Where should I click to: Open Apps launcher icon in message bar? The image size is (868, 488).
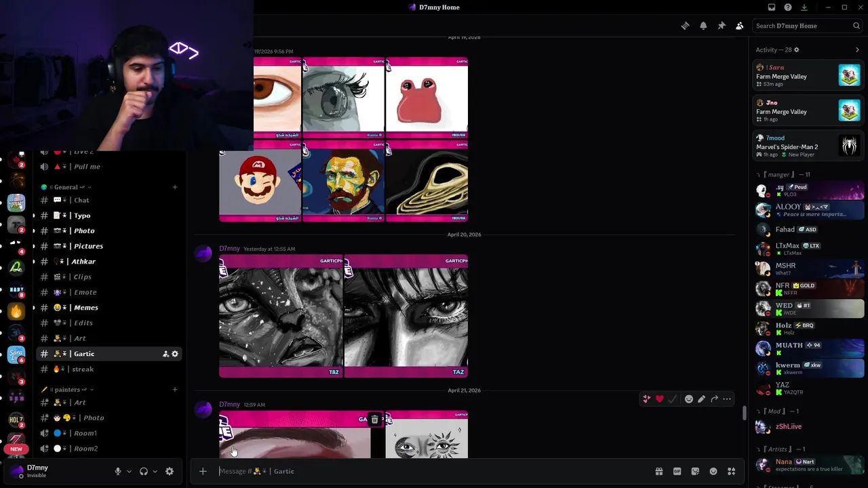731,471
